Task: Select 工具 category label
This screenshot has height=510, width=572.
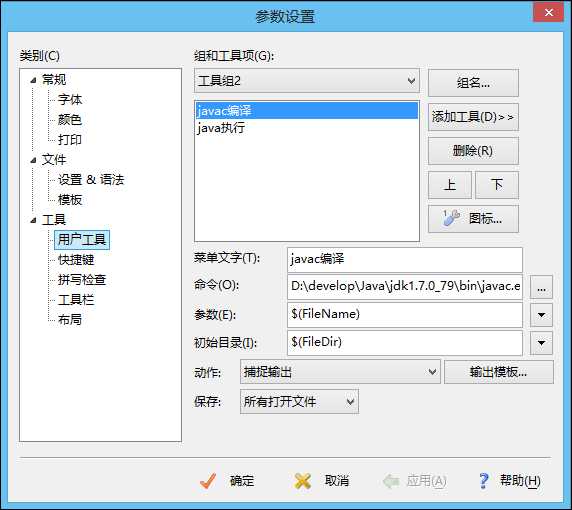Action: point(54,220)
